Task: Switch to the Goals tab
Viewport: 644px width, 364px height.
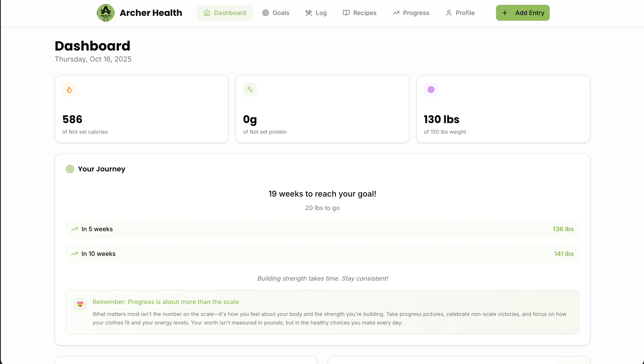Action: 276,13
